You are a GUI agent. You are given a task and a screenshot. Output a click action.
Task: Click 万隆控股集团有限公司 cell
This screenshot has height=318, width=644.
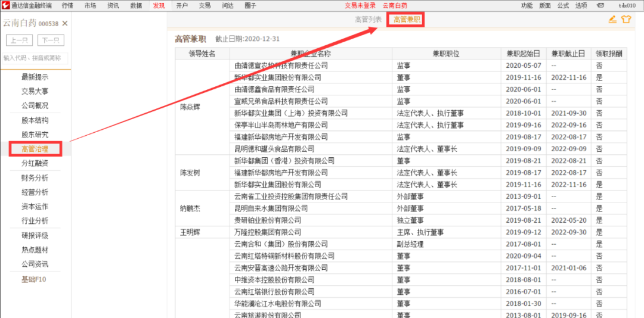[311, 232]
